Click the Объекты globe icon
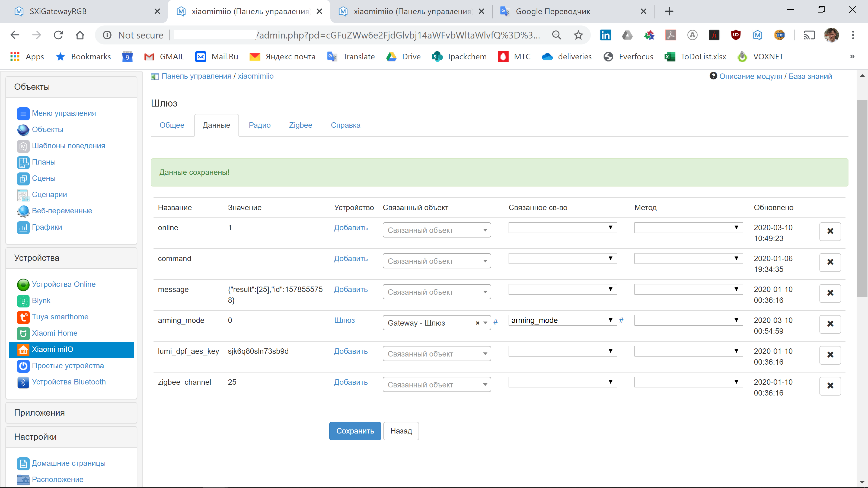The height and width of the screenshot is (488, 868). 23,130
